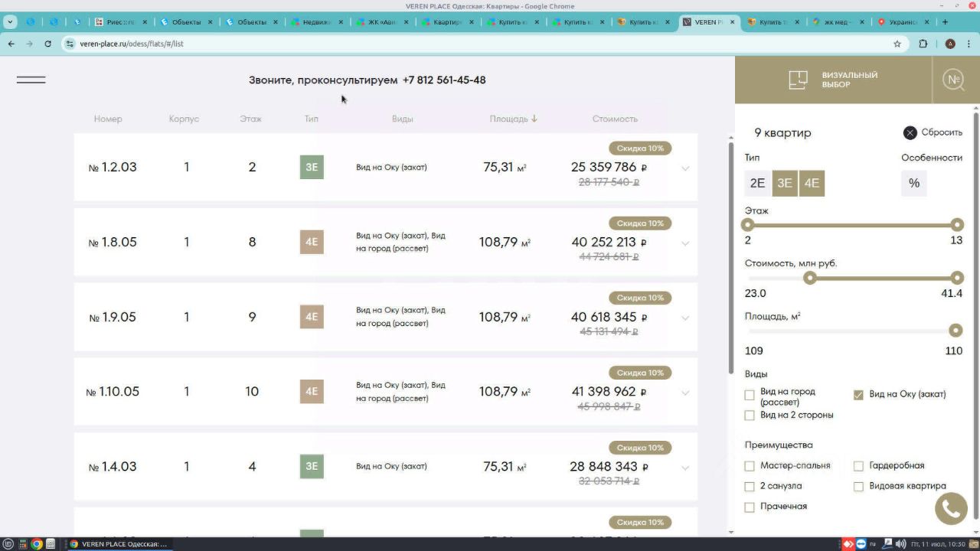The width and height of the screenshot is (980, 551).
Task: Toggle the discount percent feature filter
Action: point(914,184)
